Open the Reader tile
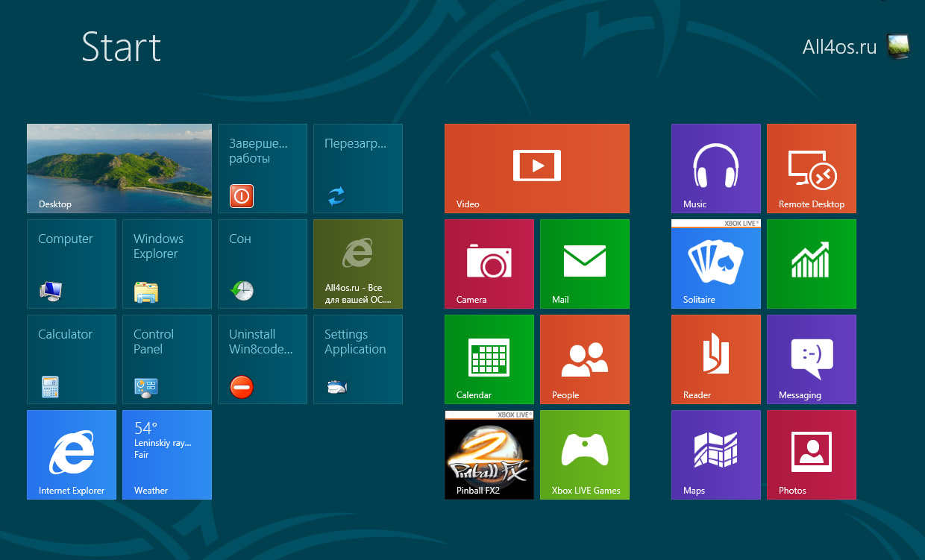925x560 pixels. [716, 359]
